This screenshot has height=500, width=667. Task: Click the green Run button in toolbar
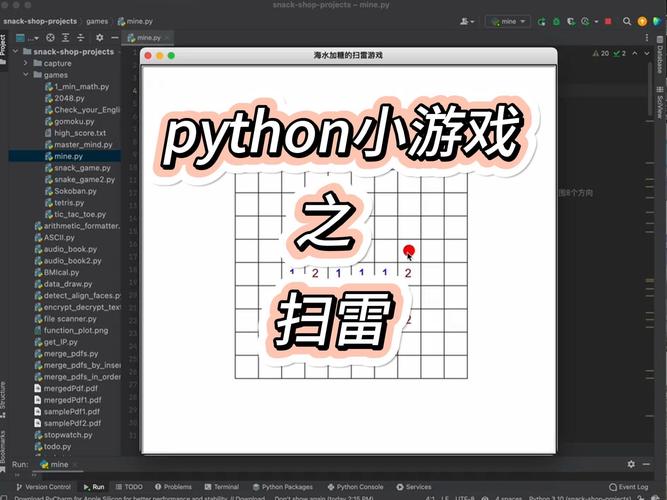(542, 21)
